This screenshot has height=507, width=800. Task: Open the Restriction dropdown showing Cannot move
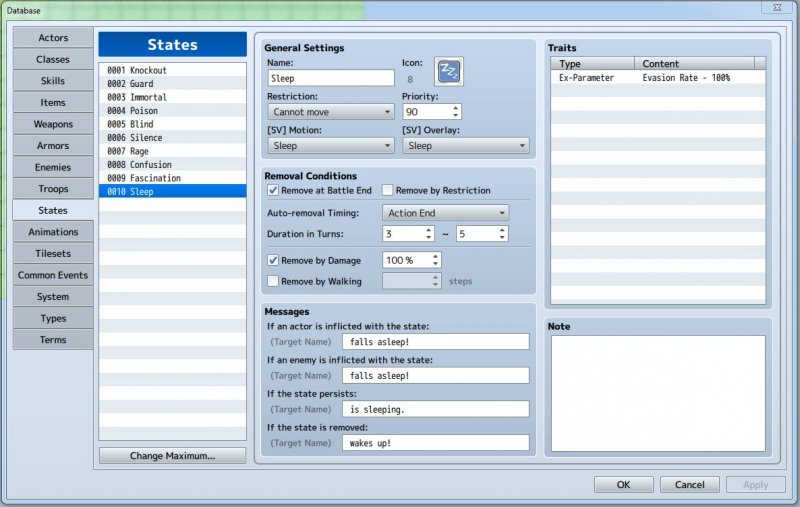[x=331, y=112]
